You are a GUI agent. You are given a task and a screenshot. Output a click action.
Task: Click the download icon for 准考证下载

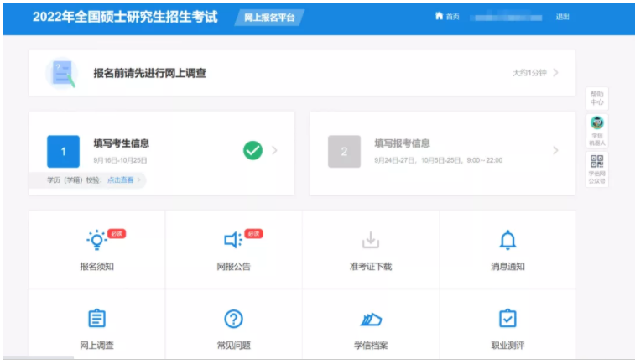pyautogui.click(x=370, y=240)
